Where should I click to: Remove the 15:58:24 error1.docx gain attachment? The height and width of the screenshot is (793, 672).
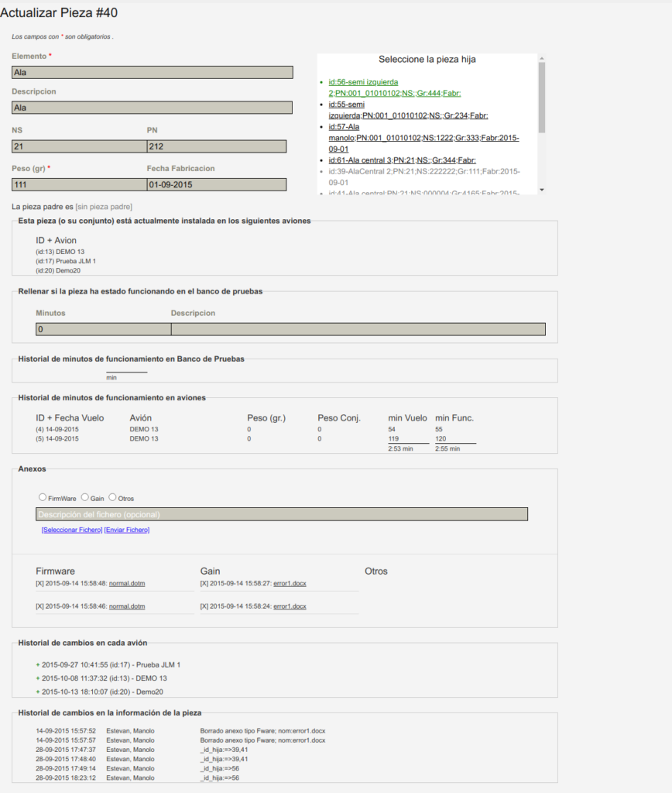[x=204, y=606]
